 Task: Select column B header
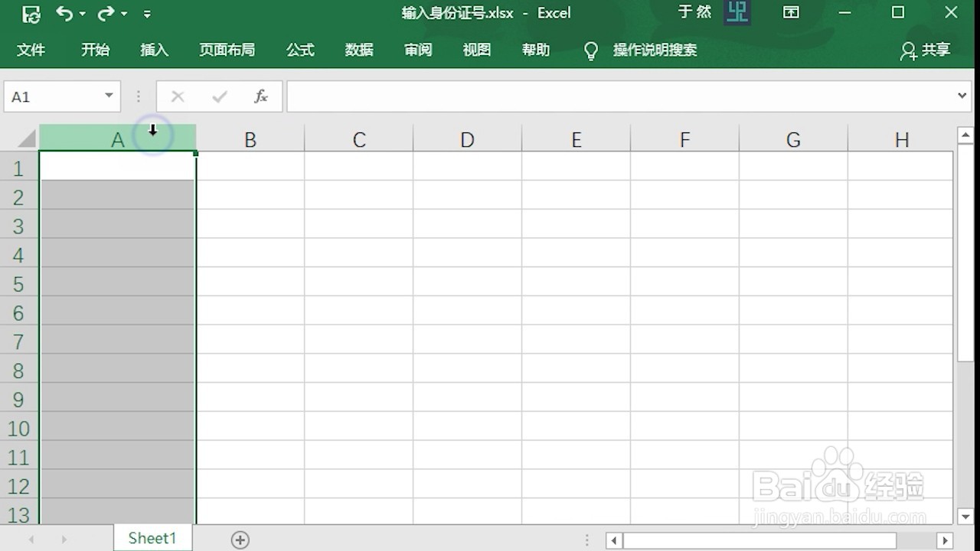[x=250, y=139]
